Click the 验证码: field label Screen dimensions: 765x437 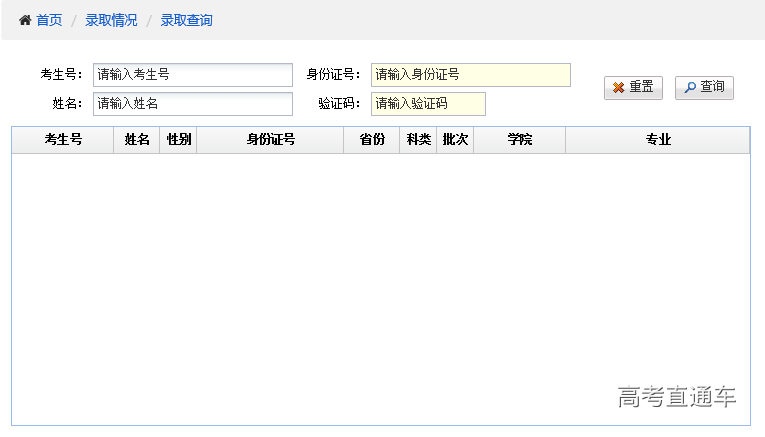[340, 104]
